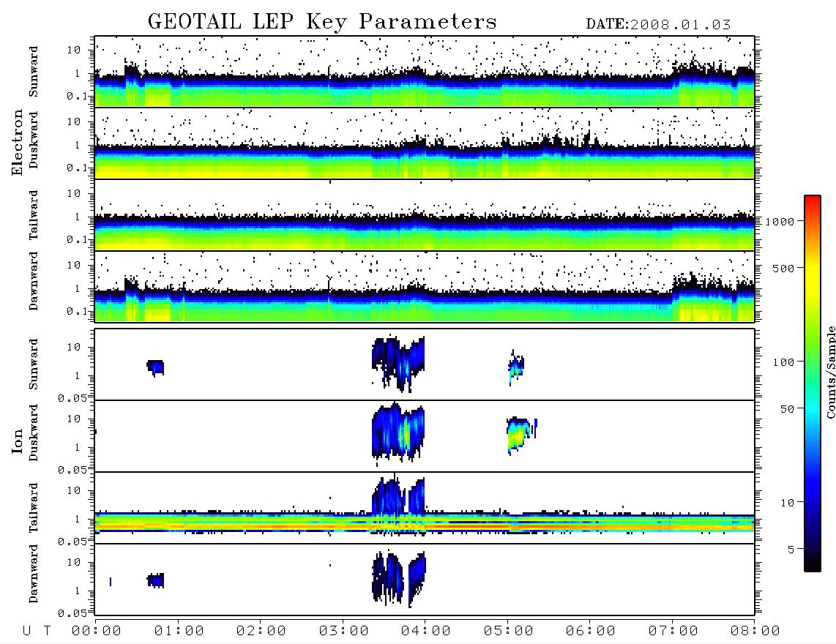Click the '05:00' time tick label
Screen dimensions: 836x644
click(508, 632)
